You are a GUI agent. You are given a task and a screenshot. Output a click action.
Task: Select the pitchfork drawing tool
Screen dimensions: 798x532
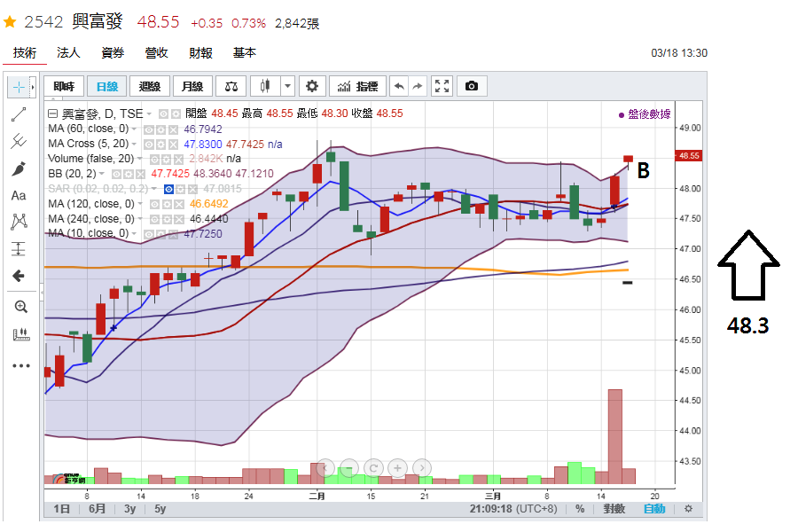(19, 141)
